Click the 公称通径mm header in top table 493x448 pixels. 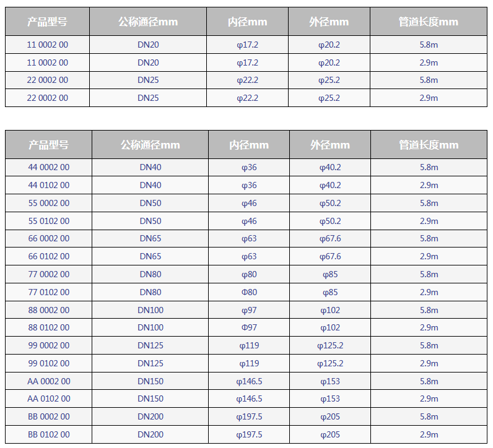tap(148, 22)
